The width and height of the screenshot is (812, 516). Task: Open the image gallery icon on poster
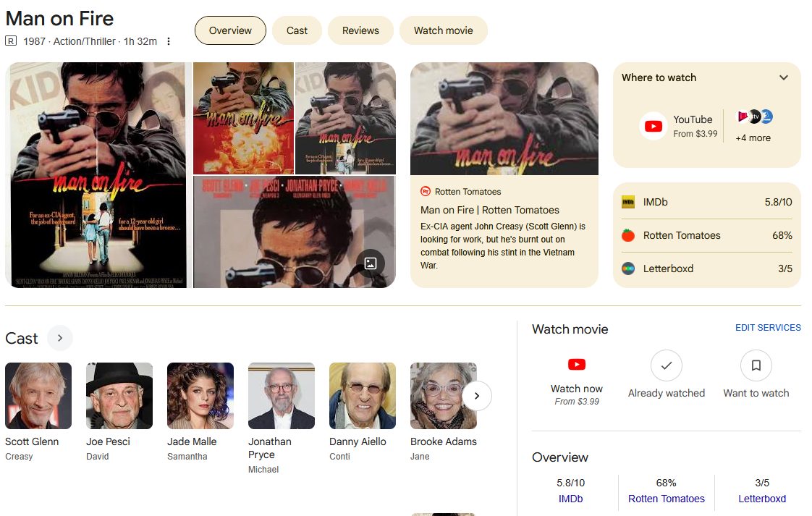(370, 263)
